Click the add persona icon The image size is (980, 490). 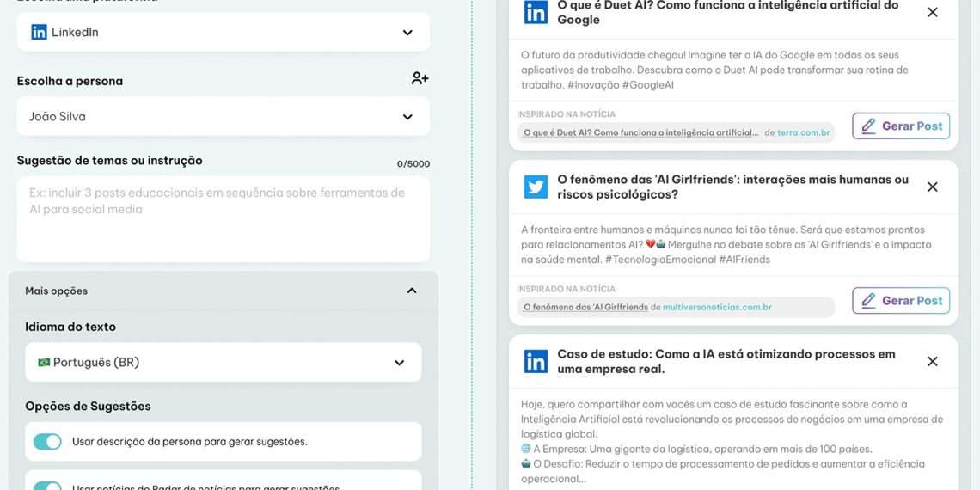point(420,79)
